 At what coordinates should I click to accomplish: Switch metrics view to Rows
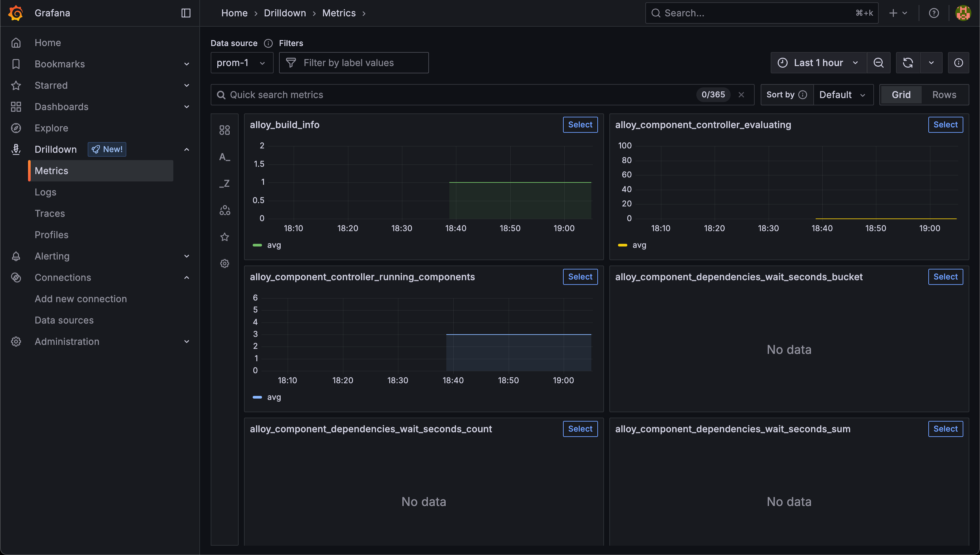tap(944, 94)
